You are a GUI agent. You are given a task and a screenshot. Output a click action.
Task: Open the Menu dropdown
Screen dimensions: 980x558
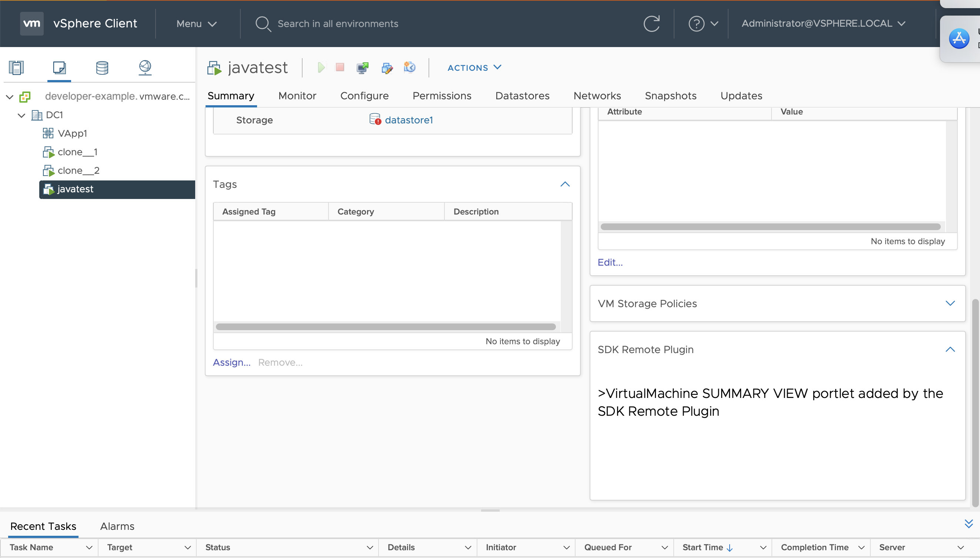tap(196, 24)
